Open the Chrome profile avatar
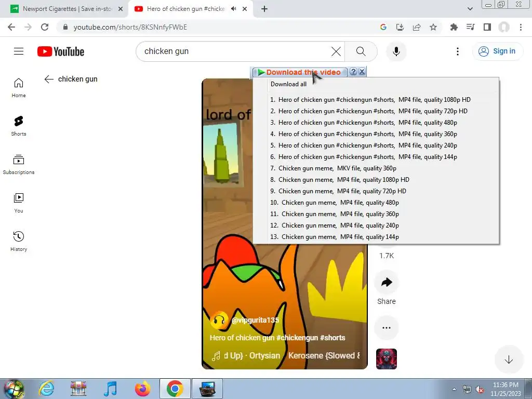Screen dimensions: 532x399 (x=504, y=27)
